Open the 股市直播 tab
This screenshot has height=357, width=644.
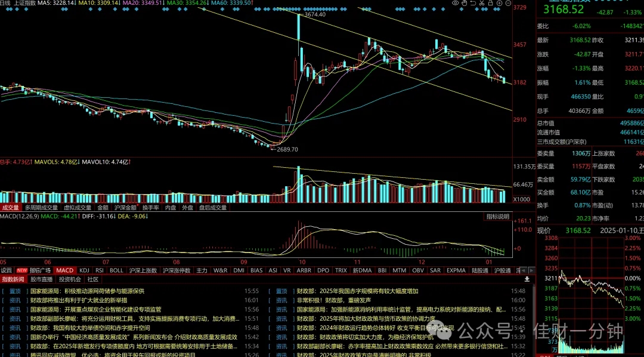click(42, 279)
